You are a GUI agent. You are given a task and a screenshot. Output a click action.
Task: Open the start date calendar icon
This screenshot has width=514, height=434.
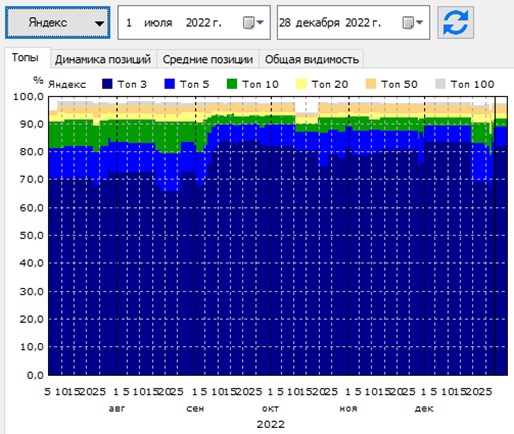pyautogui.click(x=248, y=23)
